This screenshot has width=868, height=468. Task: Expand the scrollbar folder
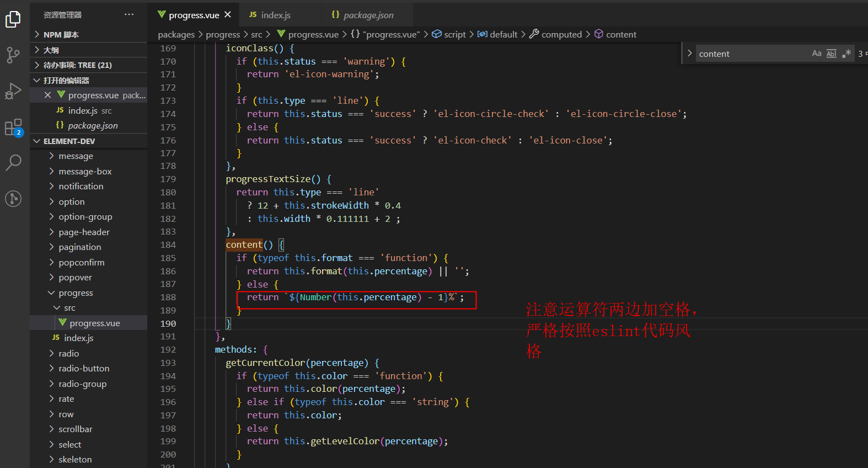point(88,429)
